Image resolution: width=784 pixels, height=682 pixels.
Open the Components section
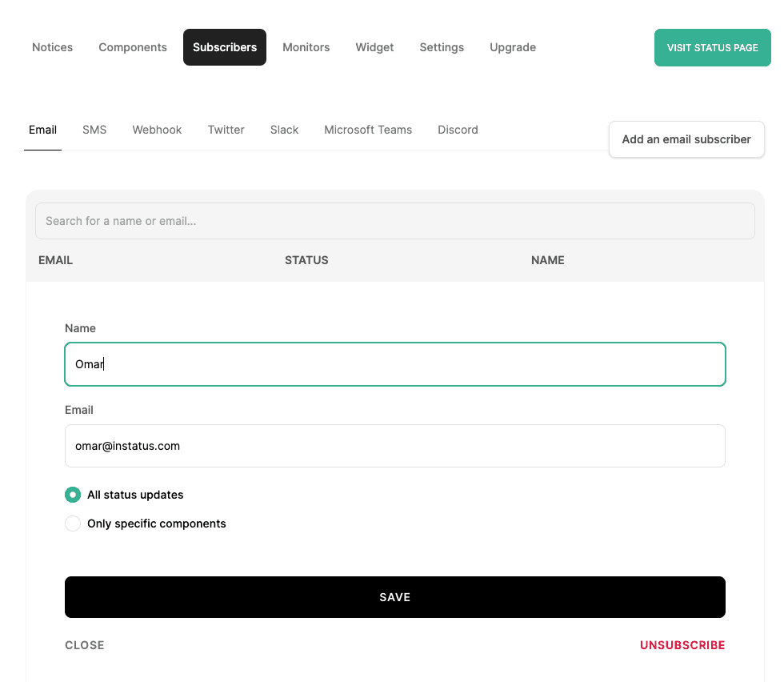pyautogui.click(x=132, y=47)
